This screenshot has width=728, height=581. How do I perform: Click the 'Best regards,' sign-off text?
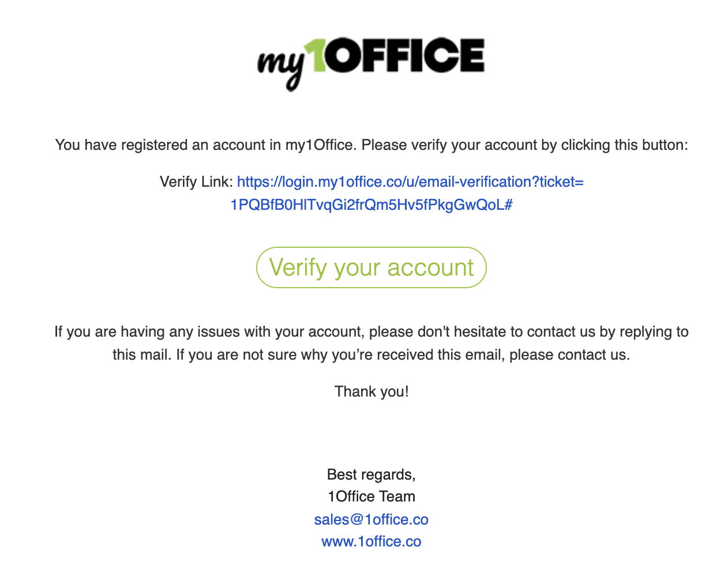coord(371,474)
